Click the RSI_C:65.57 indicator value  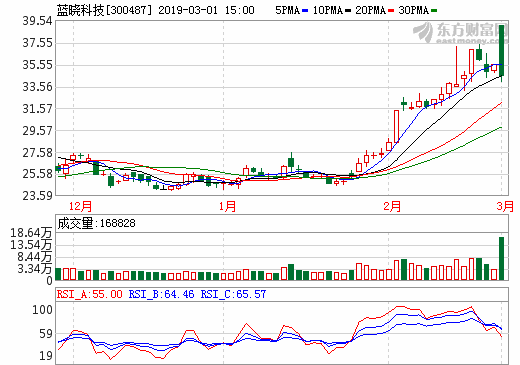coord(233,294)
